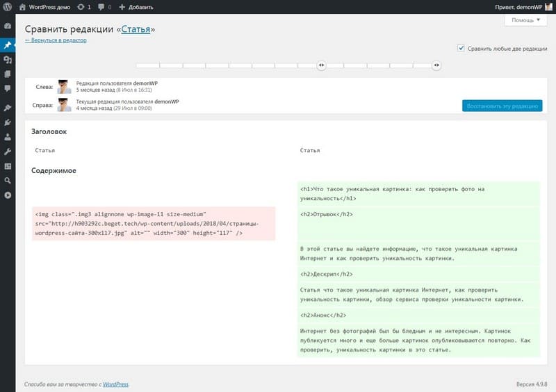Click the removed img tag diff block
This screenshot has width=556, height=392.
(x=154, y=224)
